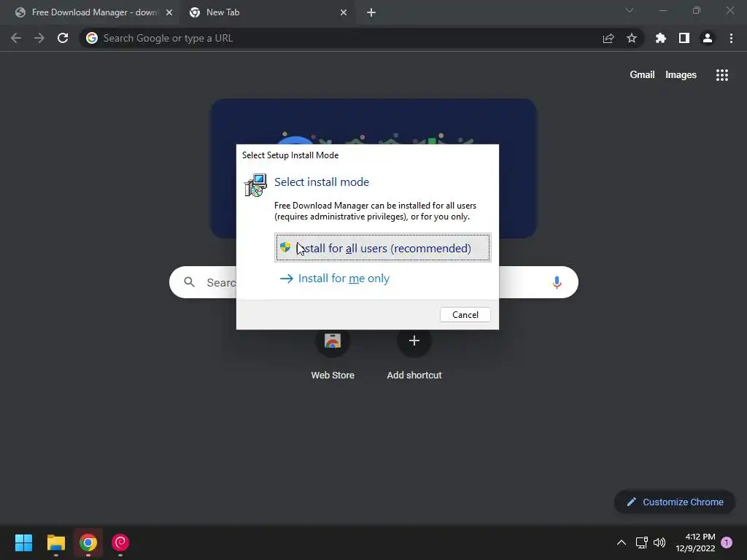This screenshot has height=560, width=747.
Task: Click Chrome icon in taskbar
Action: click(x=88, y=542)
